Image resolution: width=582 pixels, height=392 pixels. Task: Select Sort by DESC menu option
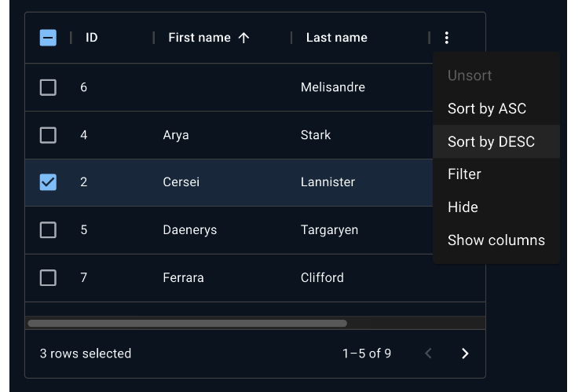pos(491,141)
